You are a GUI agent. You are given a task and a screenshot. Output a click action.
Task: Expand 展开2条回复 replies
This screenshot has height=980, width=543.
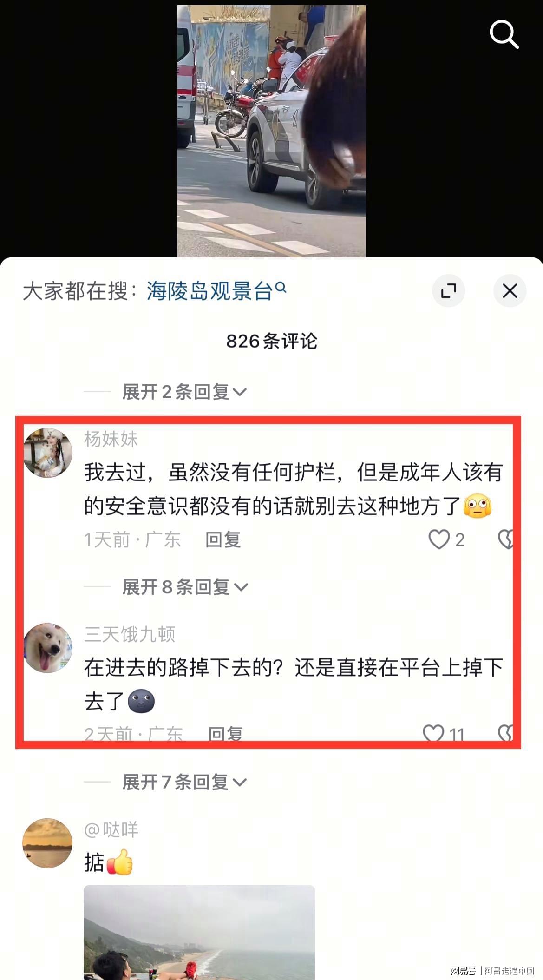(184, 392)
